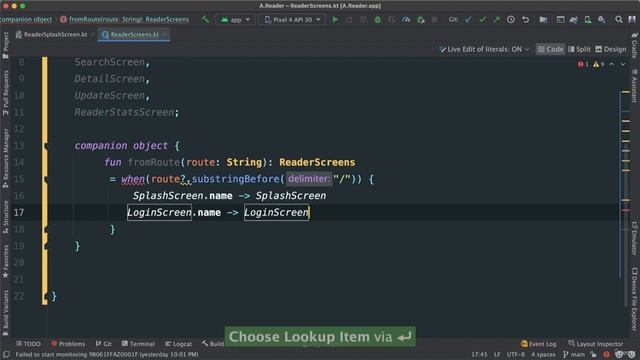
Task: Click the red error indicator showing 1
Action: click(583, 64)
